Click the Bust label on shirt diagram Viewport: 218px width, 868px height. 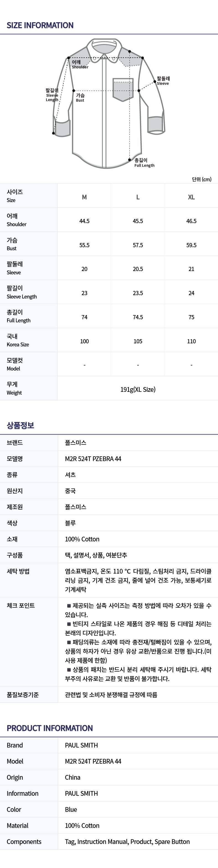(x=80, y=98)
